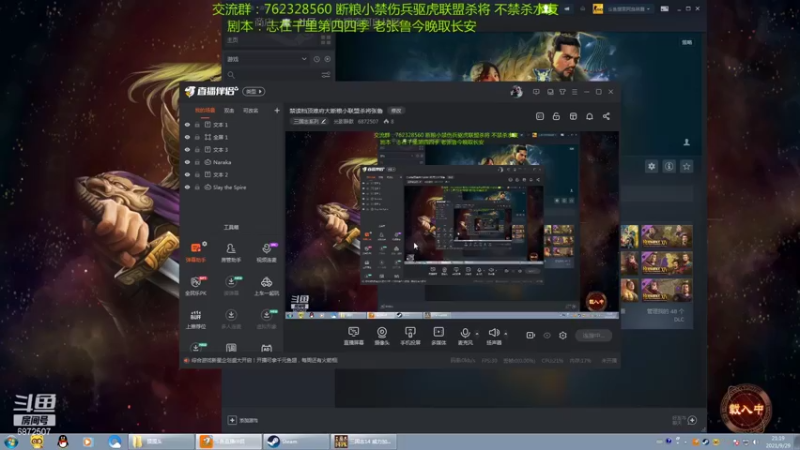Screen dimensions: 800x450
Task: Hide the 文本 1 layer with its eye icon
Action: pyautogui.click(x=187, y=124)
